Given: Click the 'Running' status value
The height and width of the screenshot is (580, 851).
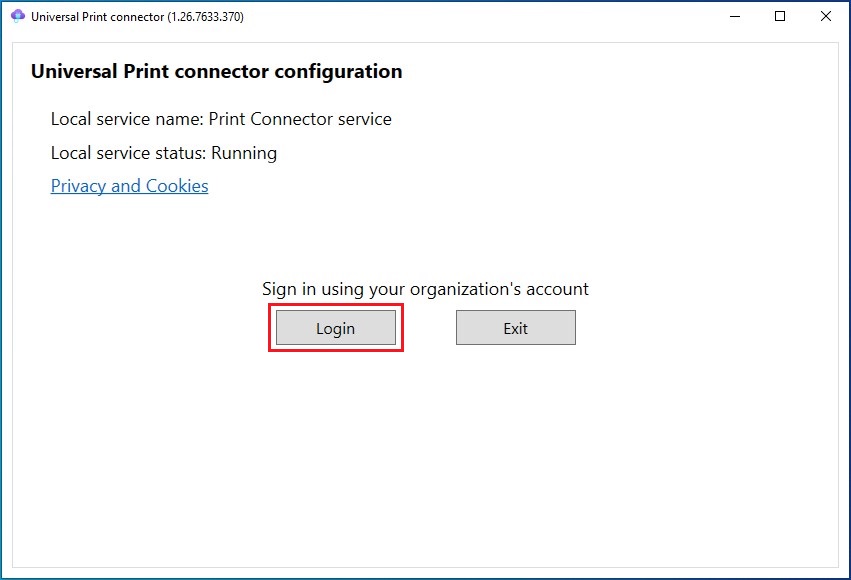Looking at the screenshot, I should point(243,153).
